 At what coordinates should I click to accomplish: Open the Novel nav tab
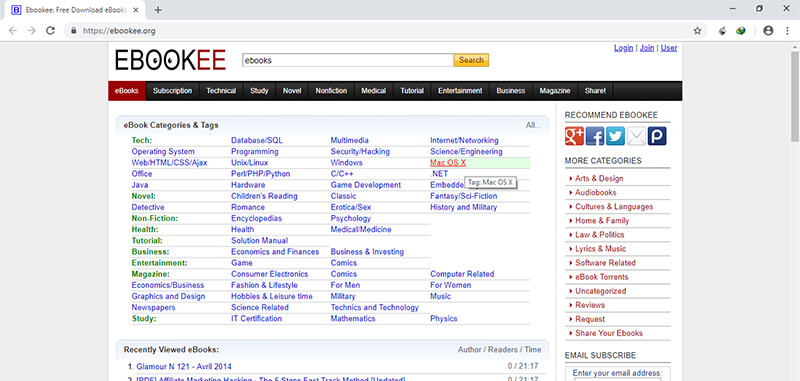[x=292, y=91]
